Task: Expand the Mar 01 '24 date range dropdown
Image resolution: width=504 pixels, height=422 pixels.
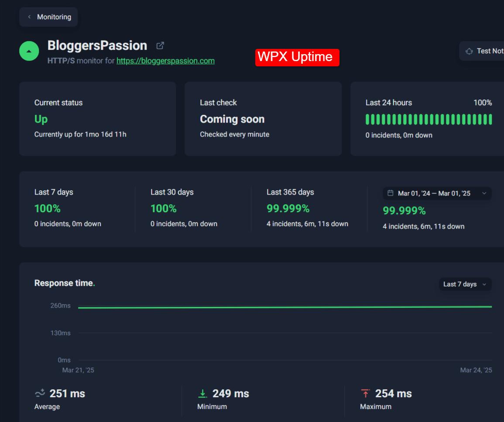Action: click(437, 193)
